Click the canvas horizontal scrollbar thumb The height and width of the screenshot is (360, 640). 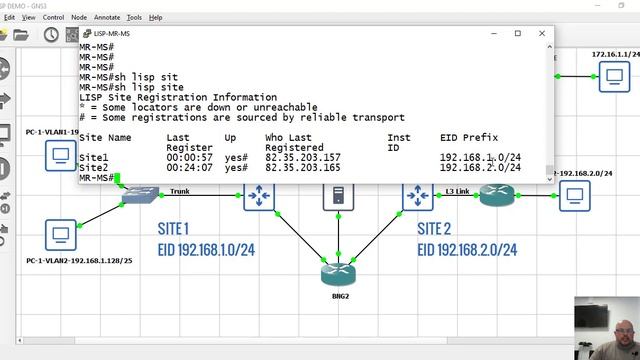261,340
